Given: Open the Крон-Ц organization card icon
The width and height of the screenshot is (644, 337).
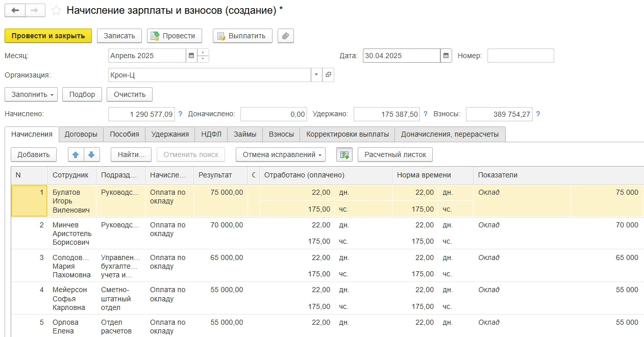Looking at the screenshot, I should (x=328, y=75).
